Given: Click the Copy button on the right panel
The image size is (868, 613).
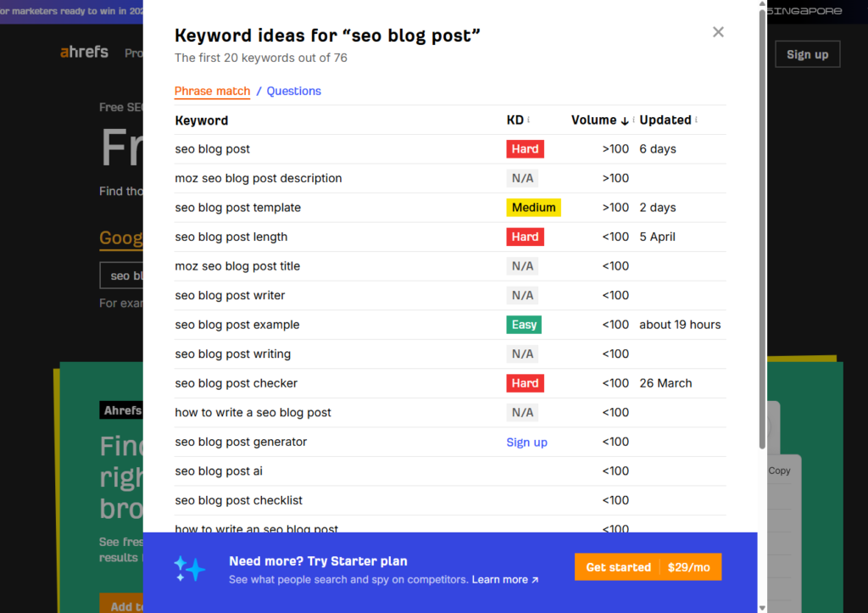Looking at the screenshot, I should 779,471.
